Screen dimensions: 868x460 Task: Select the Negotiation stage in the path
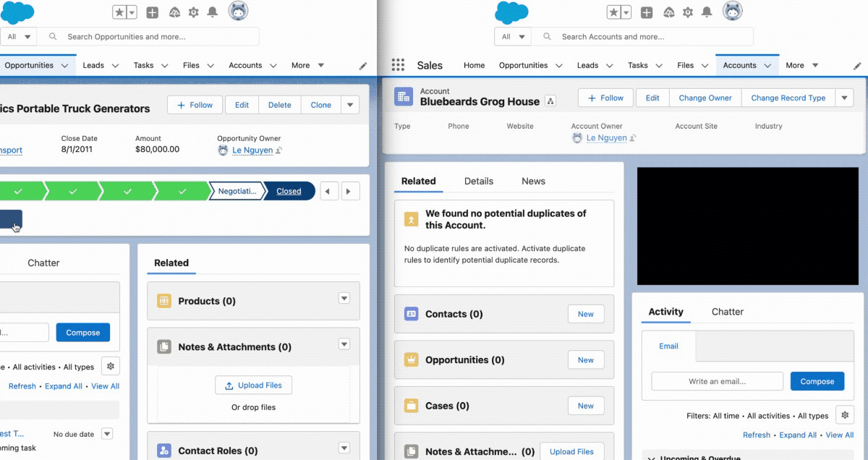pyautogui.click(x=237, y=192)
